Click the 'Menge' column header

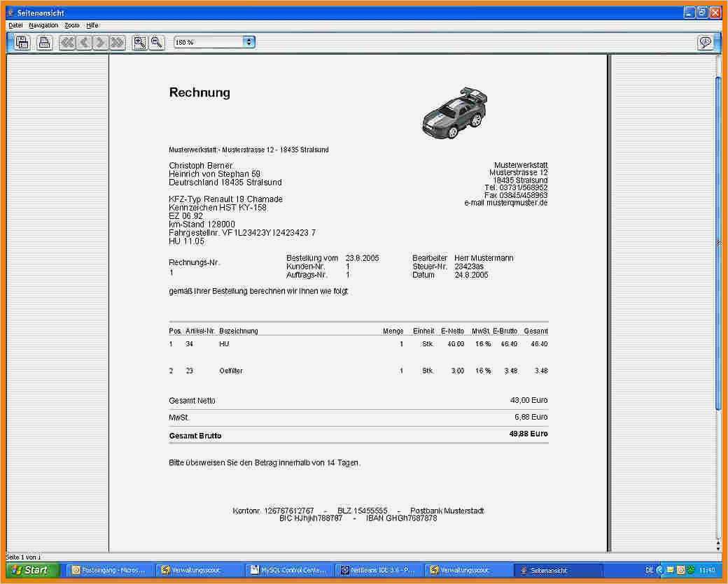tap(393, 332)
